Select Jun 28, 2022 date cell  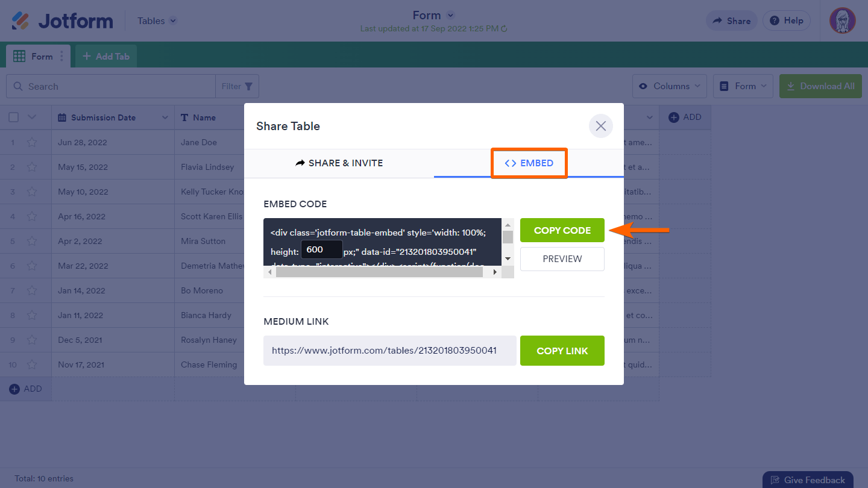click(113, 142)
